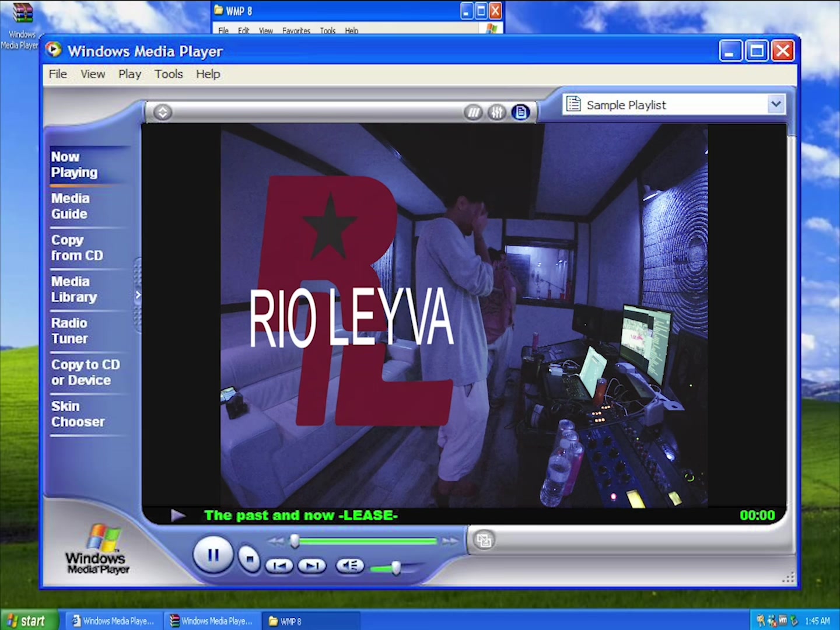The width and height of the screenshot is (840, 630).
Task: Select first Windows Media Player taskbar button
Action: [114, 621]
